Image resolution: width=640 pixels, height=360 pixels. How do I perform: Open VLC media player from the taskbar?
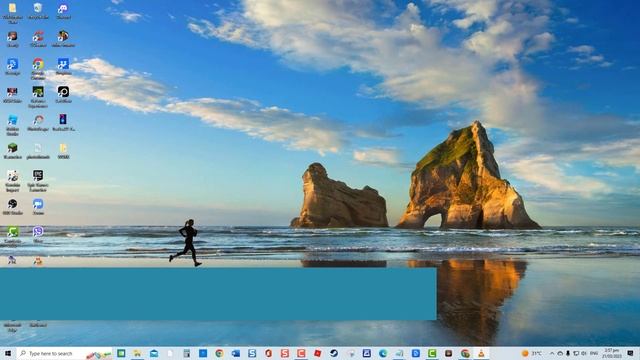click(x=481, y=353)
